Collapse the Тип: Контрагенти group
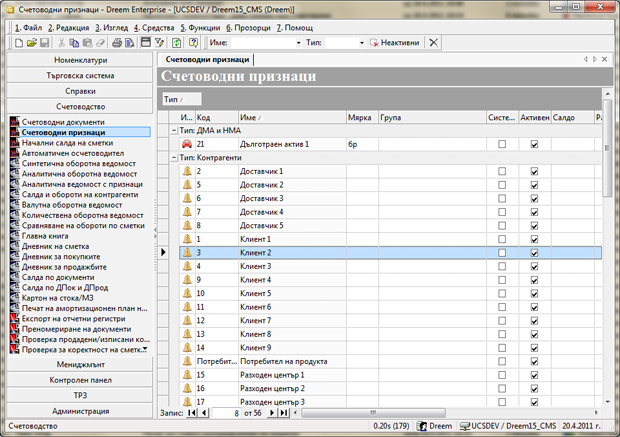 174,158
